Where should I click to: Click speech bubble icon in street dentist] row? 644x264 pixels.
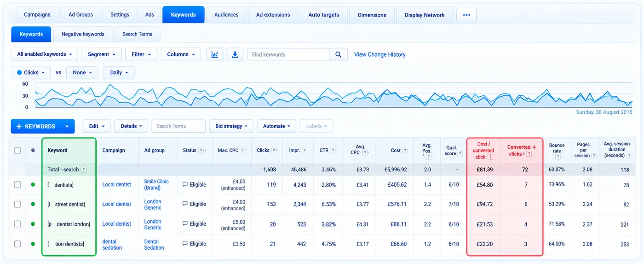coord(185,204)
